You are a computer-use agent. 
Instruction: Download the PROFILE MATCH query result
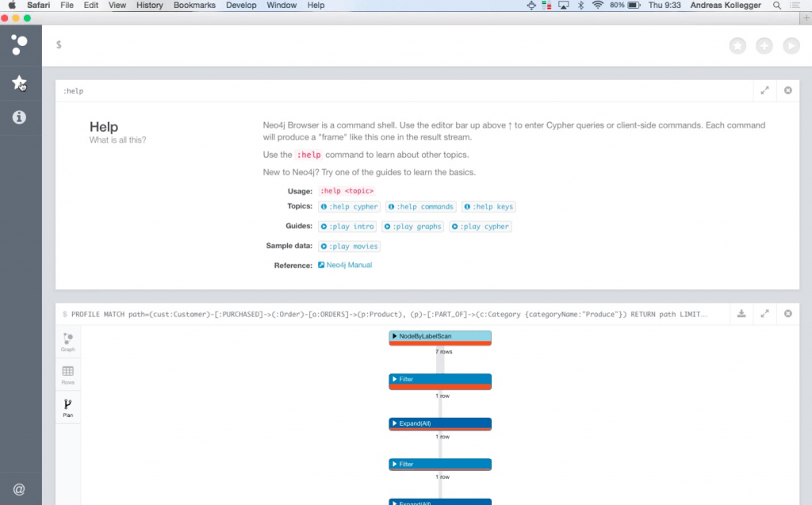pyautogui.click(x=741, y=314)
